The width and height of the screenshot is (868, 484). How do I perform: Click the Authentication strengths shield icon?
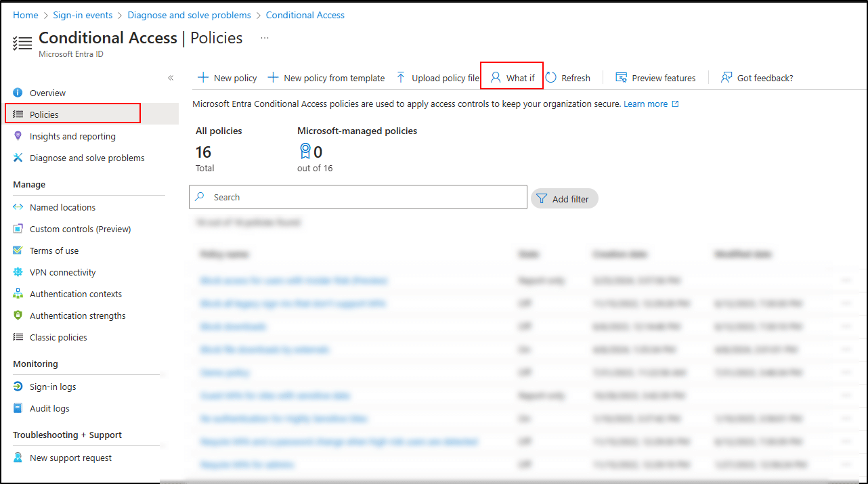pyautogui.click(x=18, y=315)
